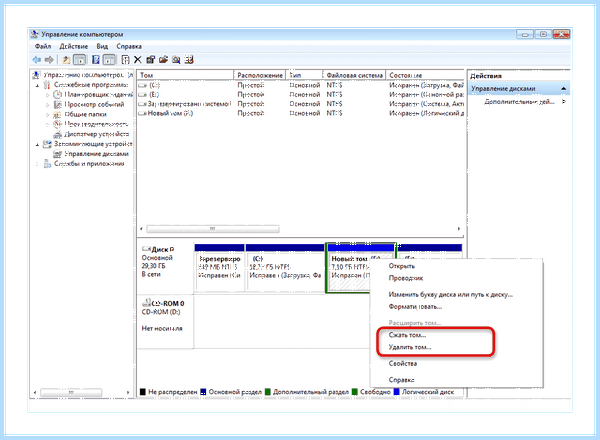Choose Изменить букву диска или путь к диску

point(451,295)
